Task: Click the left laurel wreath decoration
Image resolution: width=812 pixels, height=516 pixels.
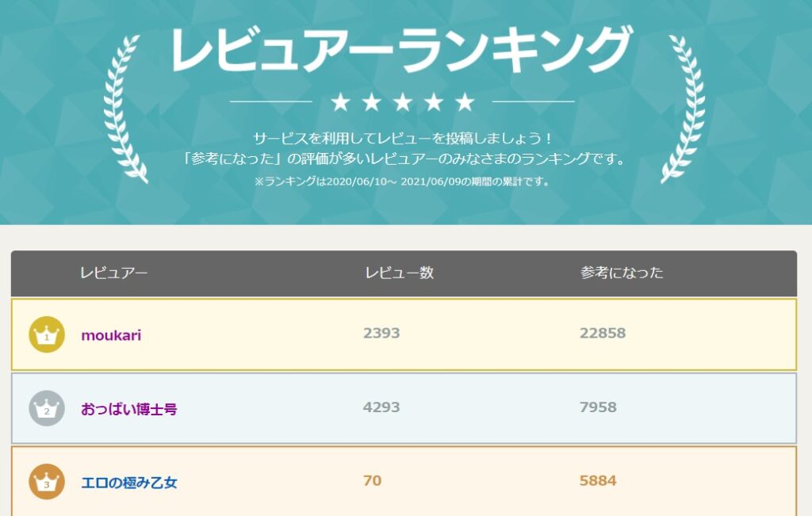Action: [x=125, y=109]
